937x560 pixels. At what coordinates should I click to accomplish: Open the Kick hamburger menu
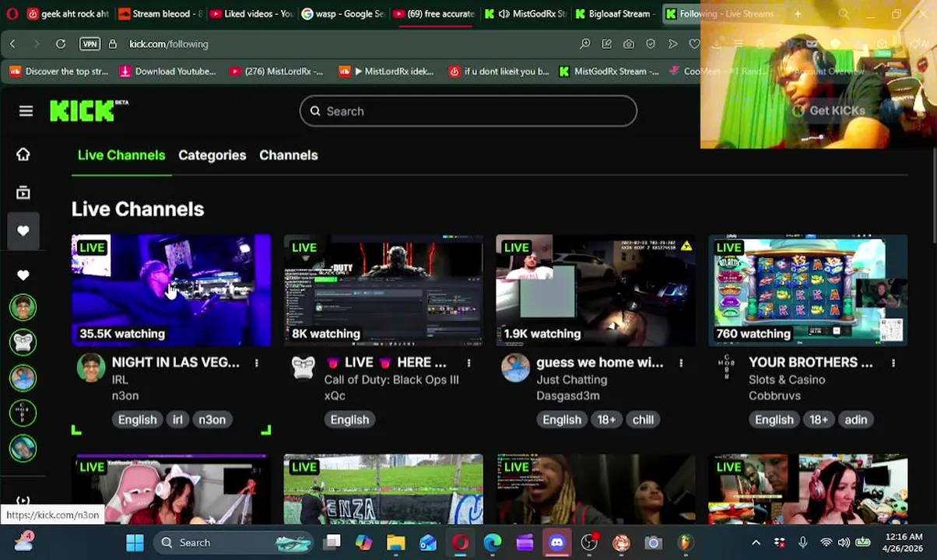point(26,111)
